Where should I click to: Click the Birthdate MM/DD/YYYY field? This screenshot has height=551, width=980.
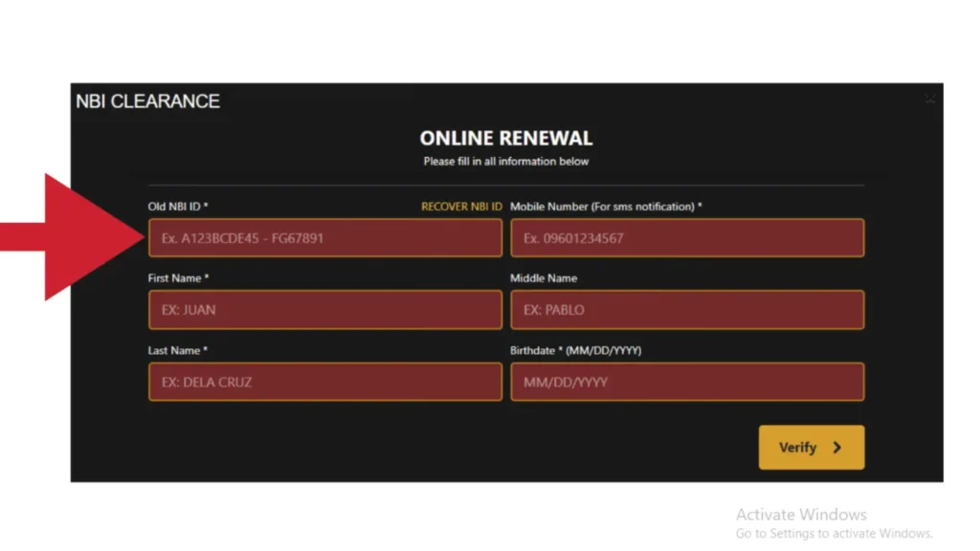tap(687, 381)
